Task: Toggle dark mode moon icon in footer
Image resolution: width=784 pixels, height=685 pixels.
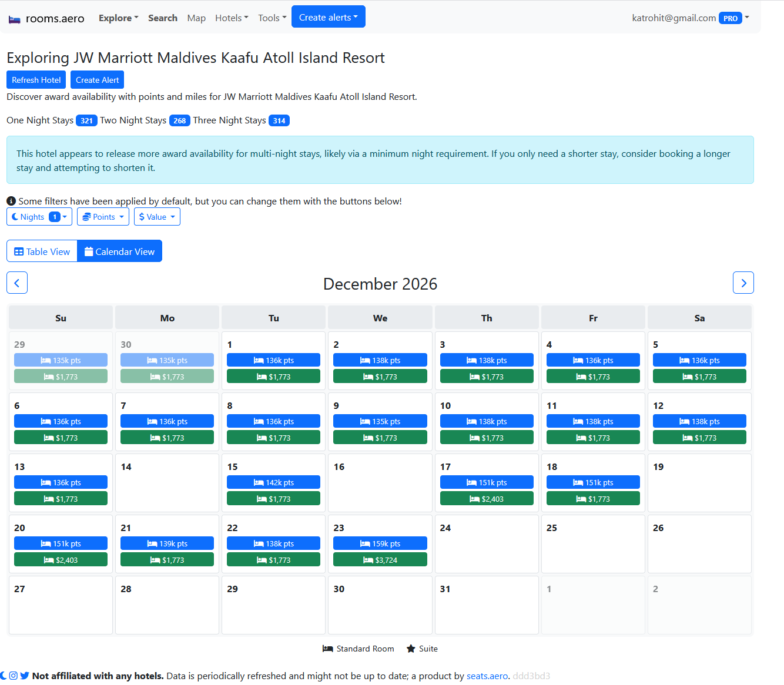Action: pos(3,676)
